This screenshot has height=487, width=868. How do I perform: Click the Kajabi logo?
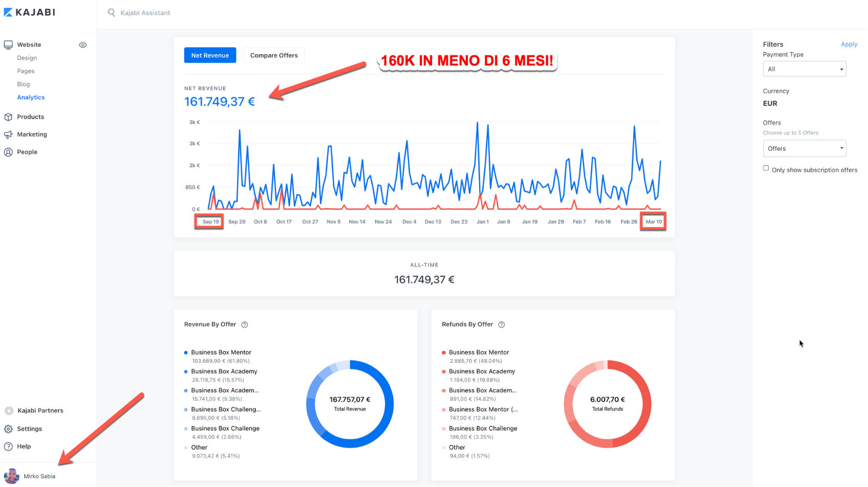tap(30, 12)
